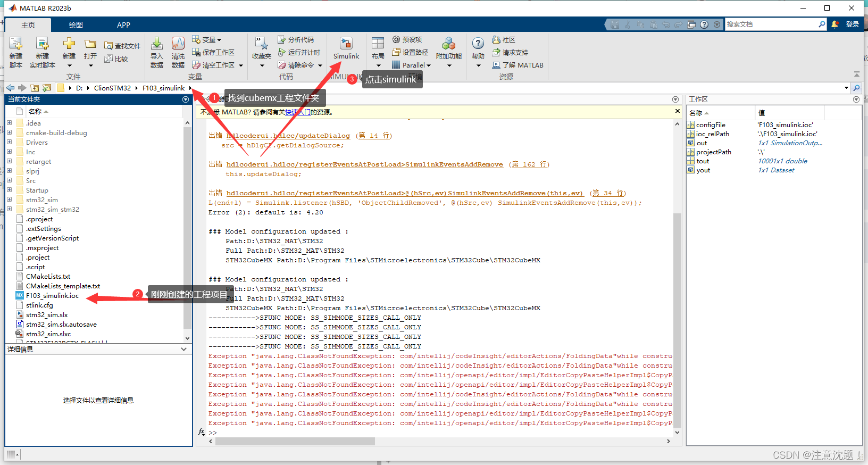
Task: Go back using the blue back arrow
Action: pyautogui.click(x=10, y=88)
